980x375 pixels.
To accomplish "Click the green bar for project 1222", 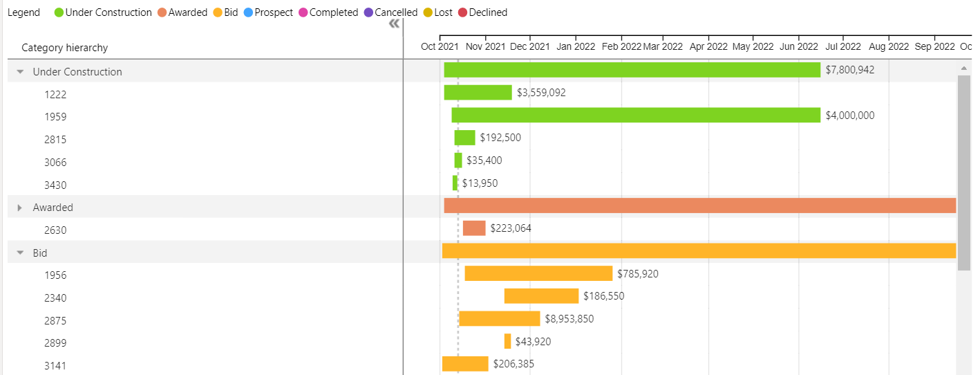I will [x=478, y=93].
